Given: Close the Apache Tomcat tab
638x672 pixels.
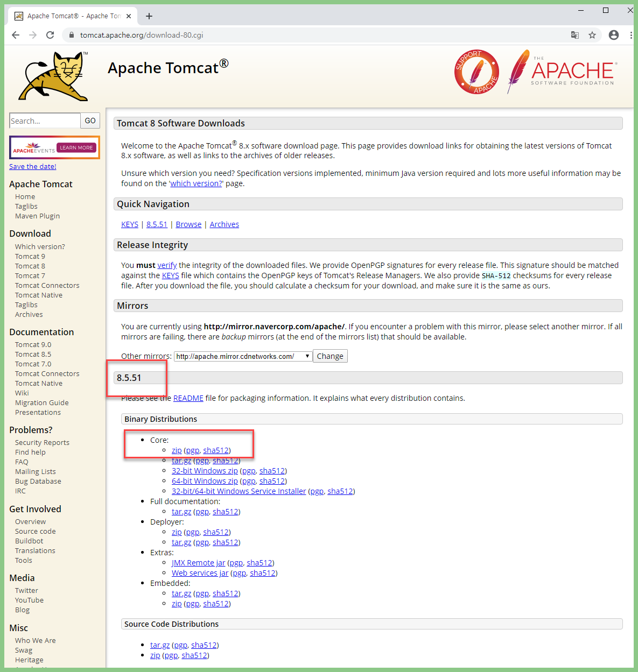Looking at the screenshot, I should pos(129,16).
